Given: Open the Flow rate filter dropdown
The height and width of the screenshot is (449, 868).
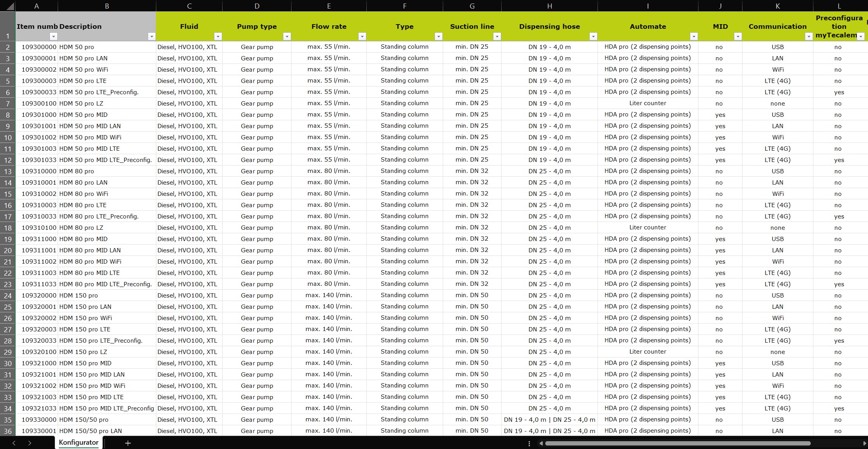Looking at the screenshot, I should [362, 37].
